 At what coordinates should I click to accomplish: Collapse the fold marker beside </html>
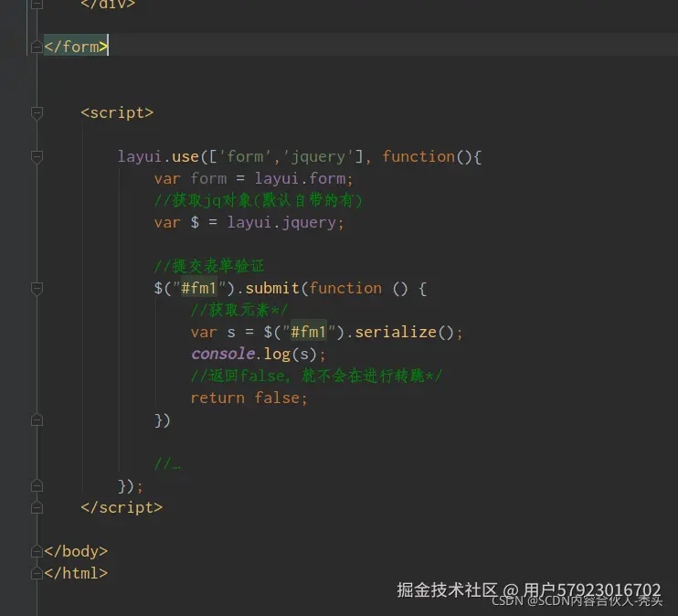click(x=37, y=573)
